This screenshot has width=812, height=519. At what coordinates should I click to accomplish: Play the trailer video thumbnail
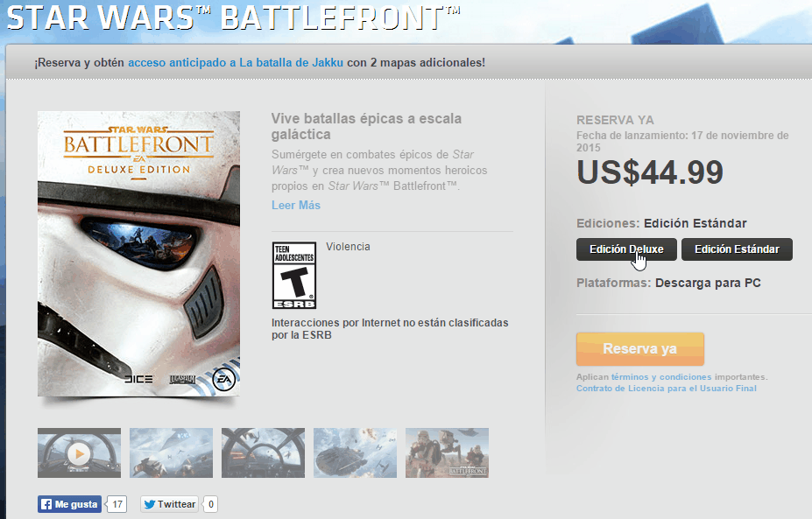tap(79, 452)
